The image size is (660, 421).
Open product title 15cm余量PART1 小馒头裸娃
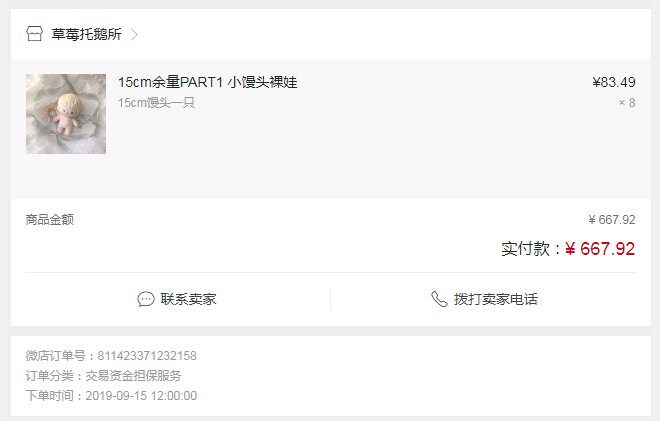(208, 82)
